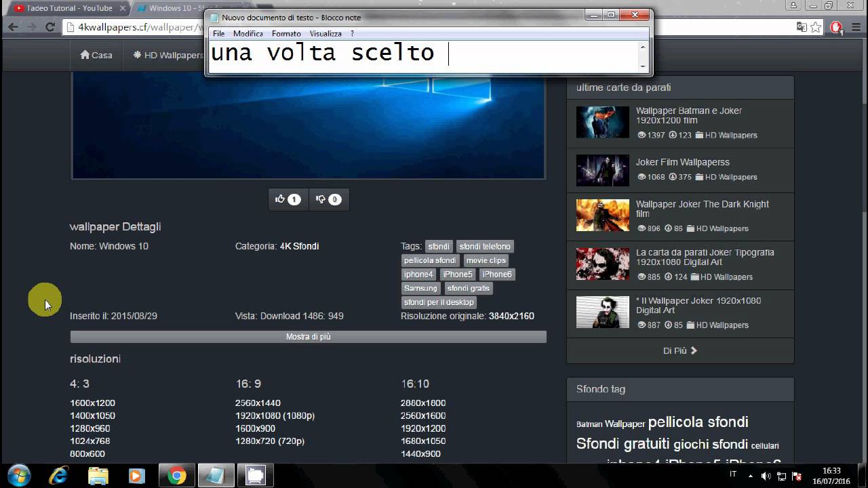The image size is (868, 488).
Task: Click original resolution 3840x2160 link
Action: click(x=511, y=316)
